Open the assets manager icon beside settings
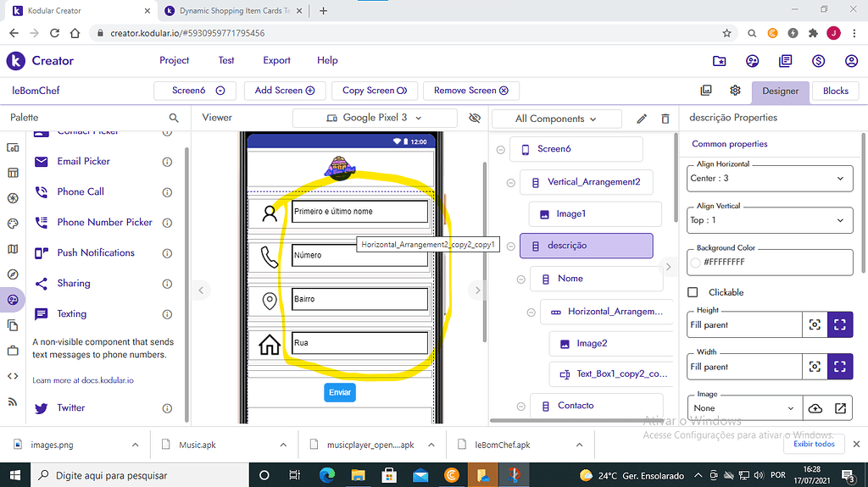868x487 pixels. tap(706, 91)
